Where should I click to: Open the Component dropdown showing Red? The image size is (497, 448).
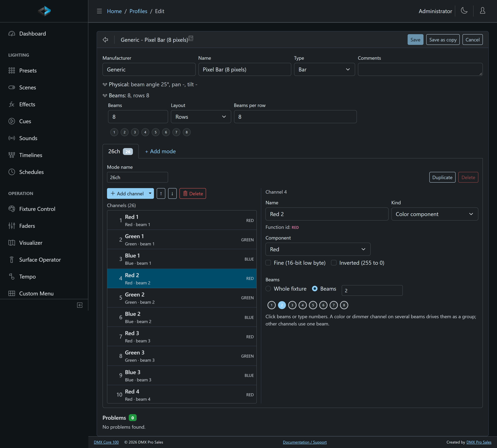point(318,249)
